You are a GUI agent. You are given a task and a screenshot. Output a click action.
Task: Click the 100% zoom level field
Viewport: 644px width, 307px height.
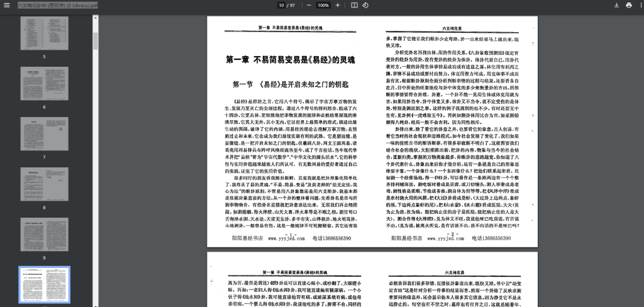tap(323, 5)
